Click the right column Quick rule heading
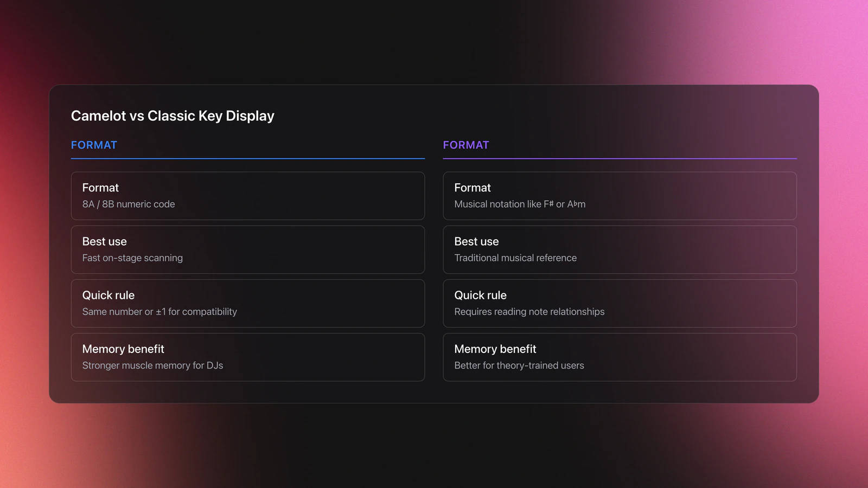This screenshot has width=868, height=488. (481, 295)
